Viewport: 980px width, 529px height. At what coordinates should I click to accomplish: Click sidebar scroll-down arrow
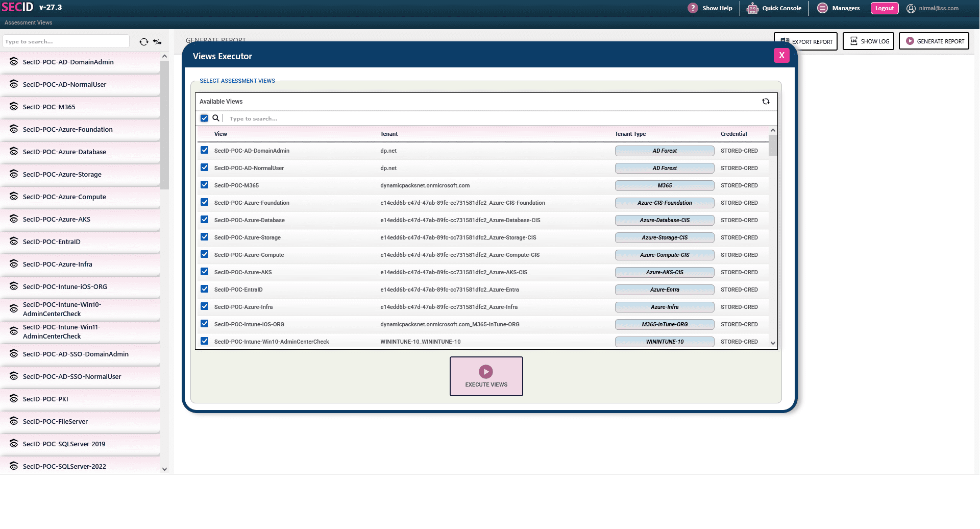[x=164, y=469]
